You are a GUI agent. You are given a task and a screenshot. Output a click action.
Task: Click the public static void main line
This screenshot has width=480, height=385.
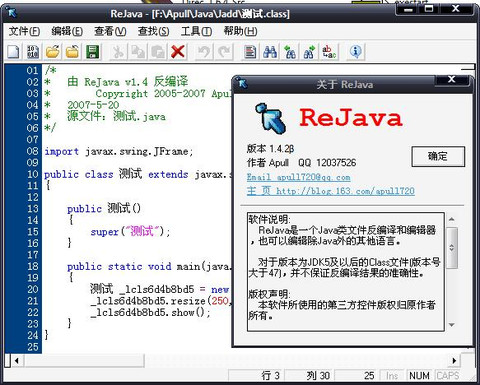point(149,266)
